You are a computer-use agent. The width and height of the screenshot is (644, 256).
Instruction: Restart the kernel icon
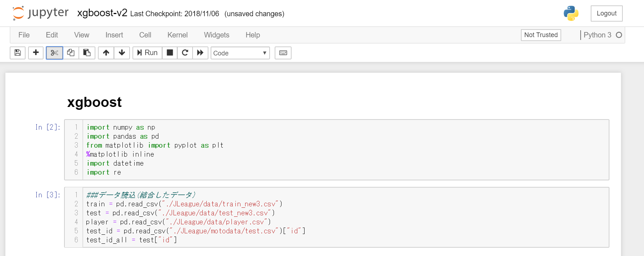(x=185, y=53)
